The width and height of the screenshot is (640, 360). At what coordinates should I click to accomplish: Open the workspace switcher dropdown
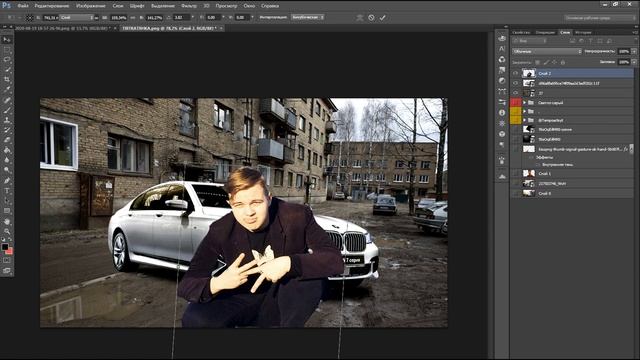pos(600,18)
